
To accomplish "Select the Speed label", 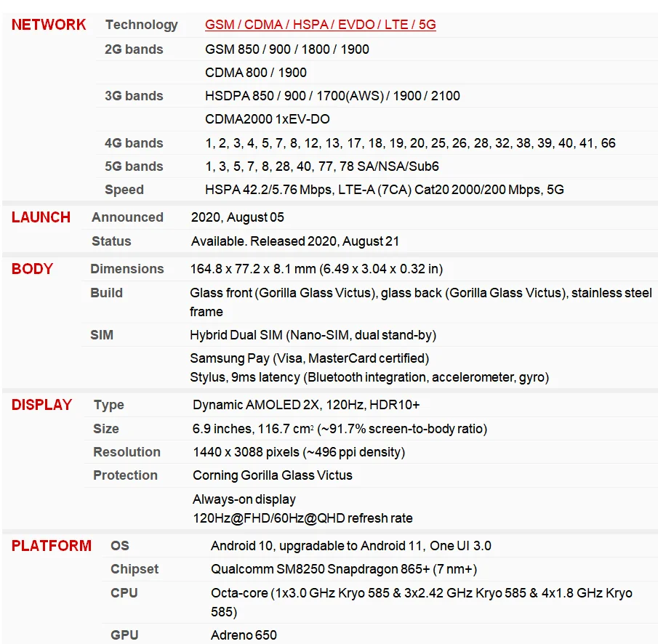I will (x=124, y=190).
